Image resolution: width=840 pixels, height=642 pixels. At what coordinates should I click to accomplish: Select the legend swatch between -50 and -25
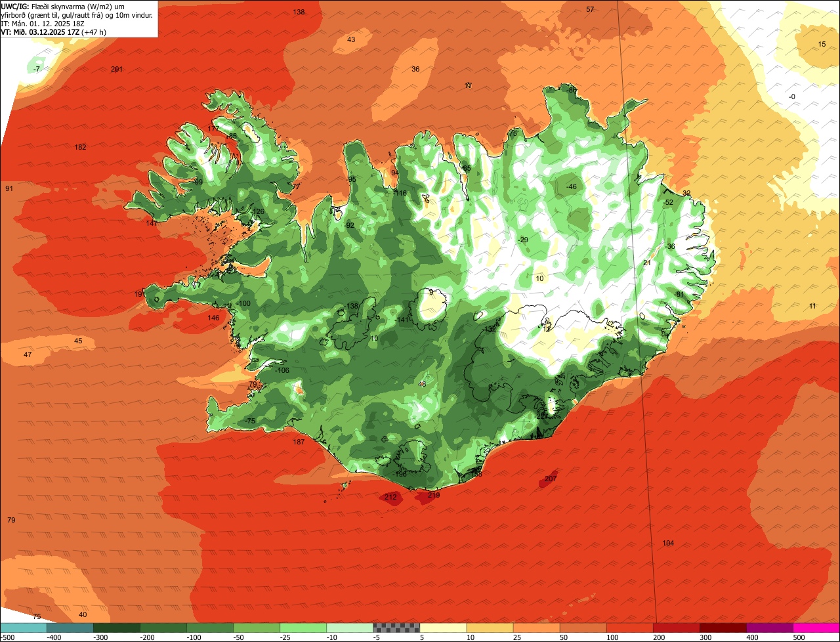pyautogui.click(x=257, y=628)
